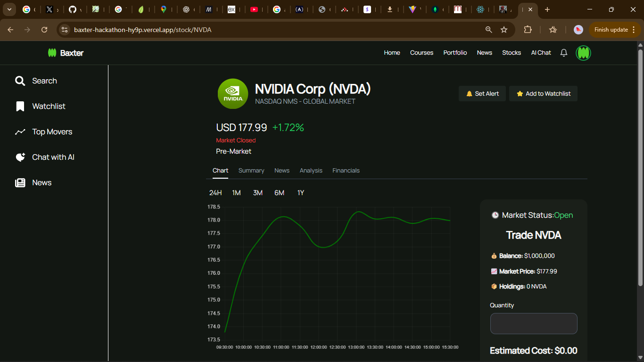Screen dimensions: 644x362
Task: Click the Market Price: $177.99 line
Action: pyautogui.click(x=524, y=271)
